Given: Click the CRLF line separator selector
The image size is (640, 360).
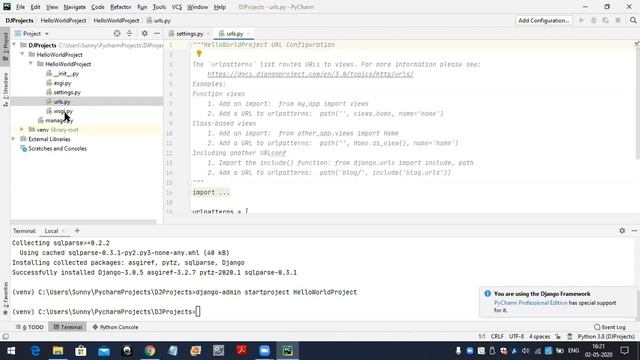Looking at the screenshot, I should [x=497, y=337].
